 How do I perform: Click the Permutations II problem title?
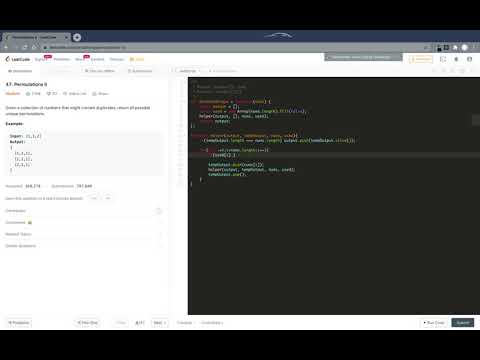click(26, 84)
